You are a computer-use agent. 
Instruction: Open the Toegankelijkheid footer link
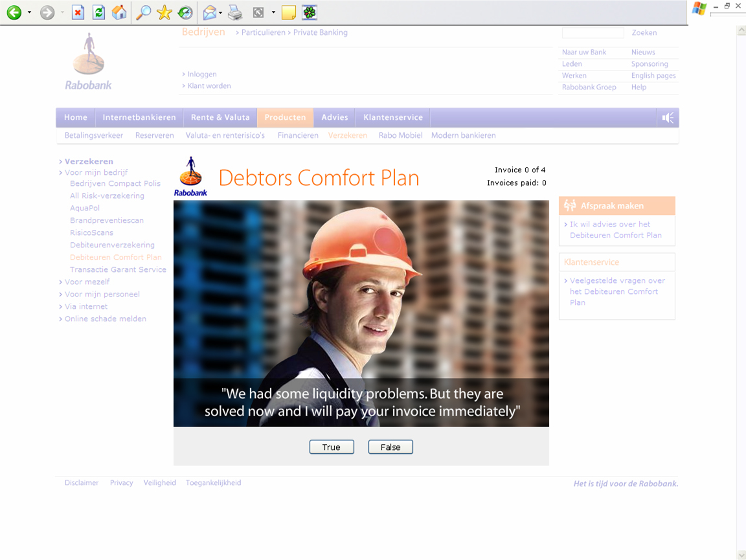213,483
